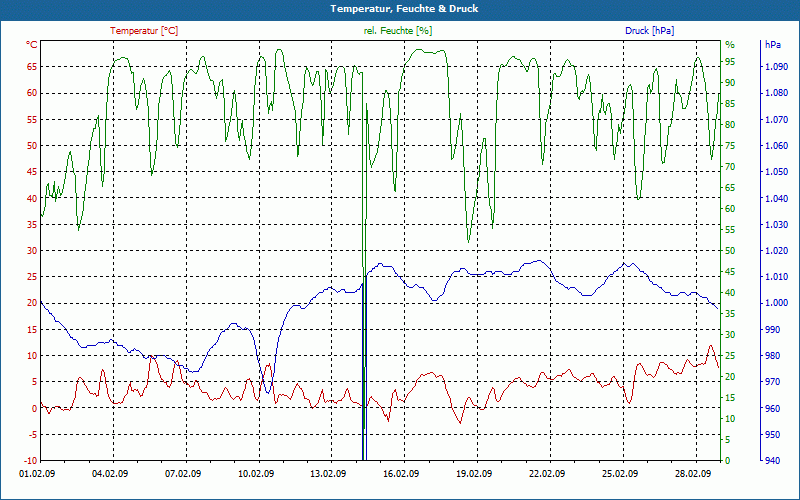
Task: Click the '970' pressure axis tick
Action: (x=772, y=382)
